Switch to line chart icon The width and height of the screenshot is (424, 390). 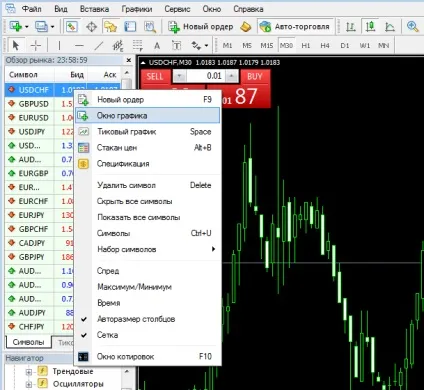[390, 26]
